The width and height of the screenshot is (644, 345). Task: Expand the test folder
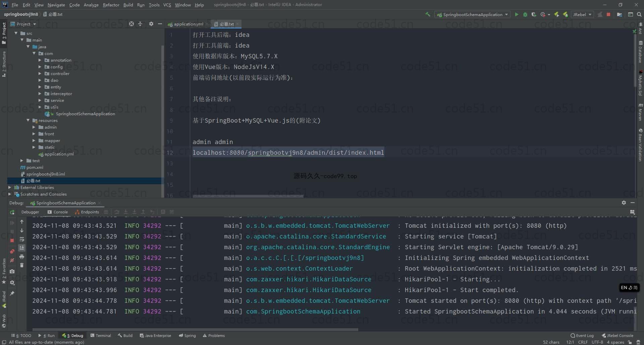click(x=22, y=160)
